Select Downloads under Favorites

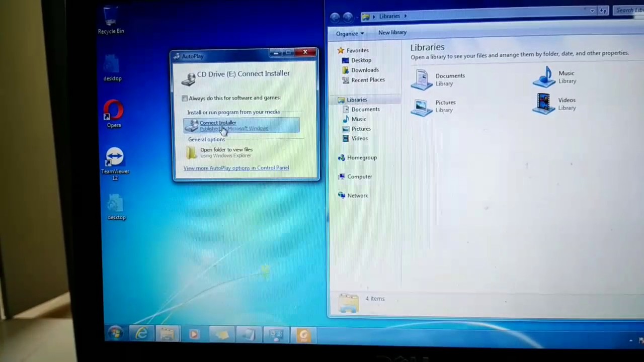pos(365,70)
